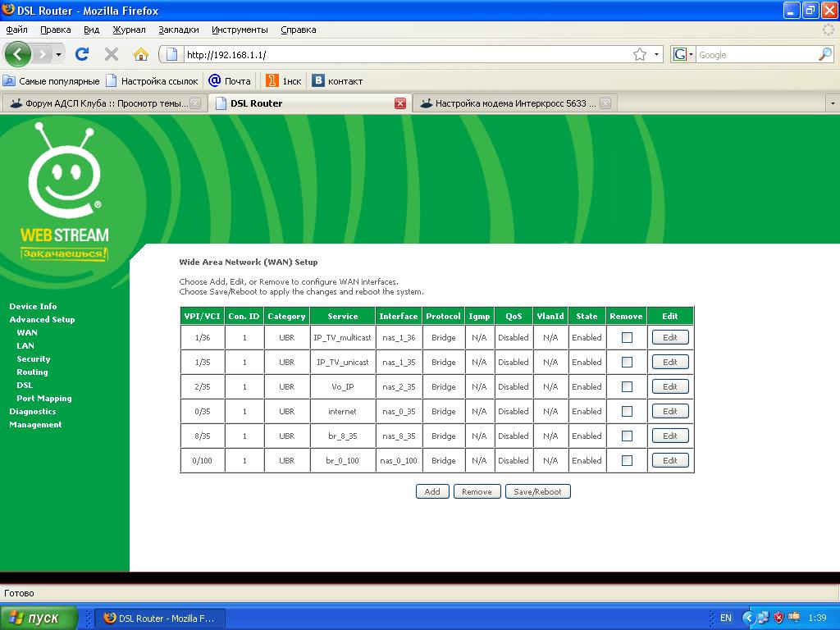Open the navigation history dropdown arrow
Screen dimensions: 840x630
(58, 55)
